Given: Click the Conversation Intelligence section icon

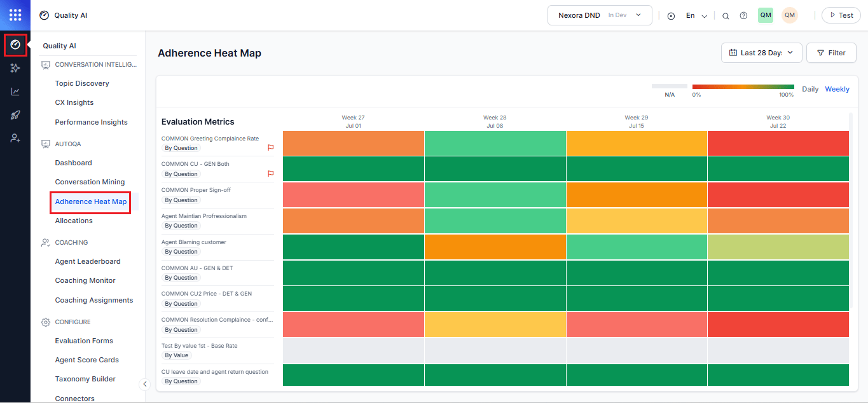Looking at the screenshot, I should tap(45, 64).
